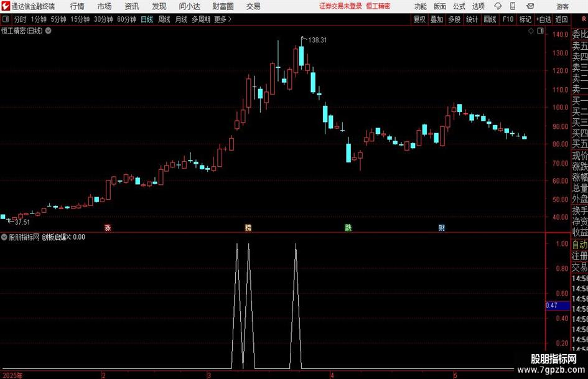Click the 复权 toolbar button
Screen dimensions: 588x379
419,19
